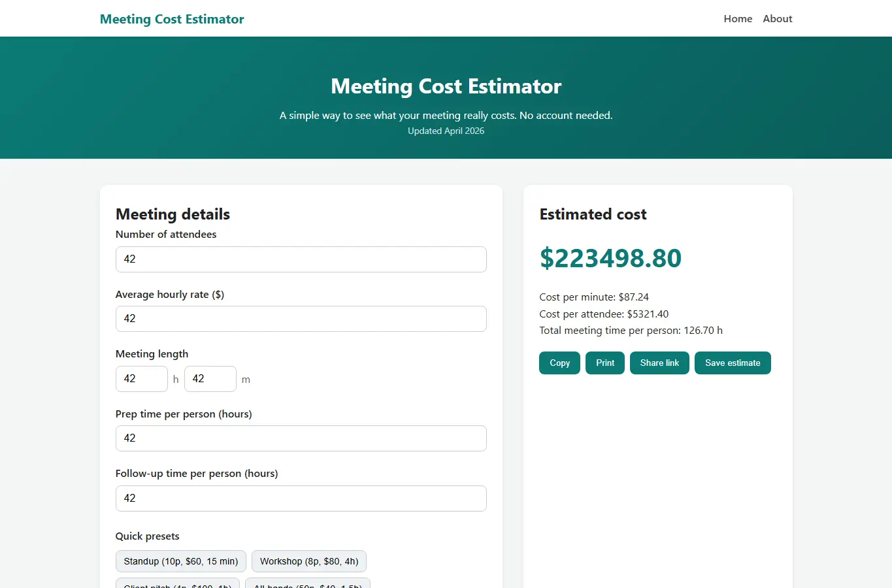Click the hero title Meeting Cost Estimator
This screenshot has width=892, height=588.
446,86
